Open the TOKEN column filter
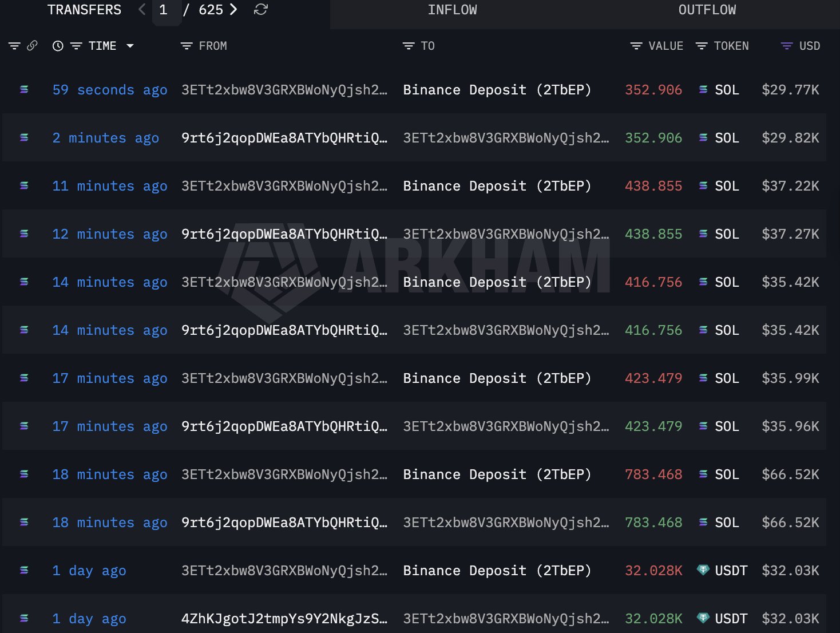Image resolution: width=840 pixels, height=633 pixels. click(x=702, y=46)
